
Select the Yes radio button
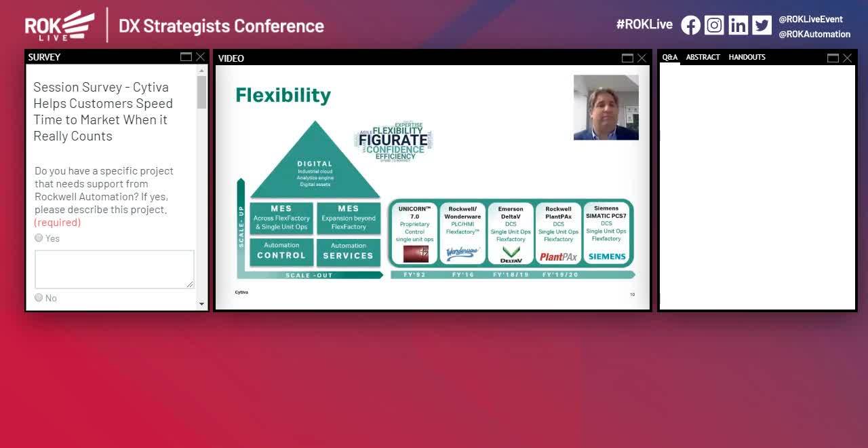coord(39,238)
